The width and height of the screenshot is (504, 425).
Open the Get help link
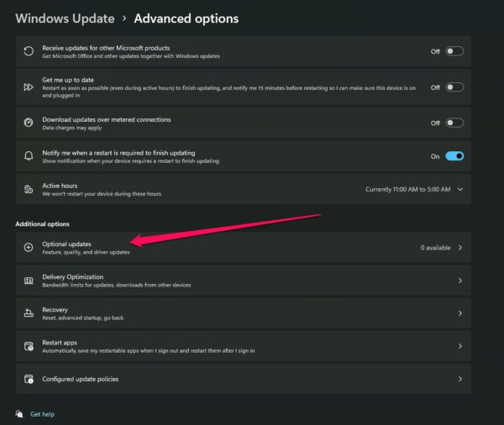pos(42,414)
